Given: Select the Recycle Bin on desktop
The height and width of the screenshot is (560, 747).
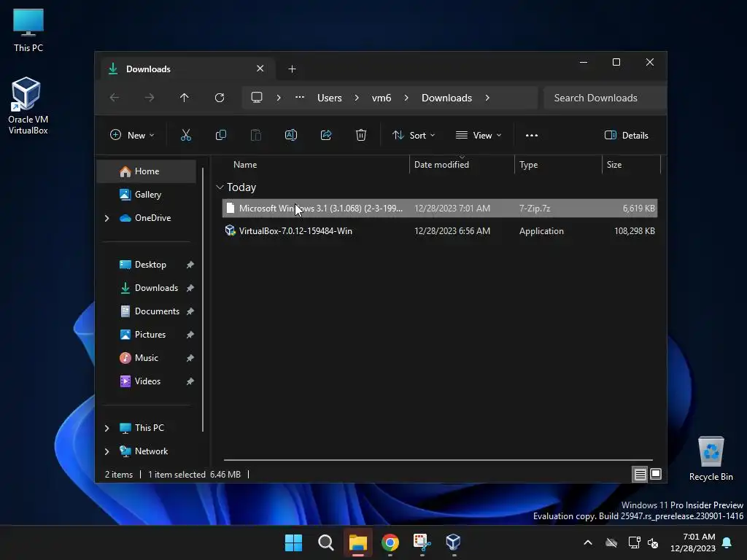Looking at the screenshot, I should tap(711, 459).
